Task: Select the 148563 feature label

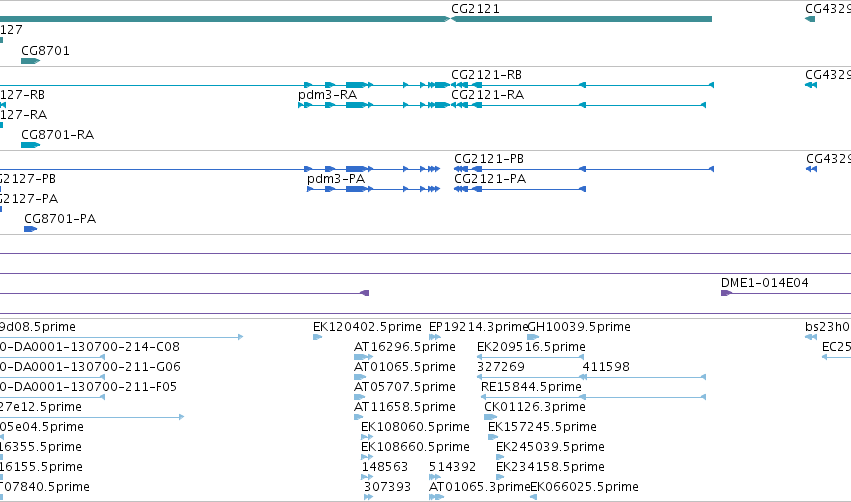Action: pyautogui.click(x=385, y=467)
